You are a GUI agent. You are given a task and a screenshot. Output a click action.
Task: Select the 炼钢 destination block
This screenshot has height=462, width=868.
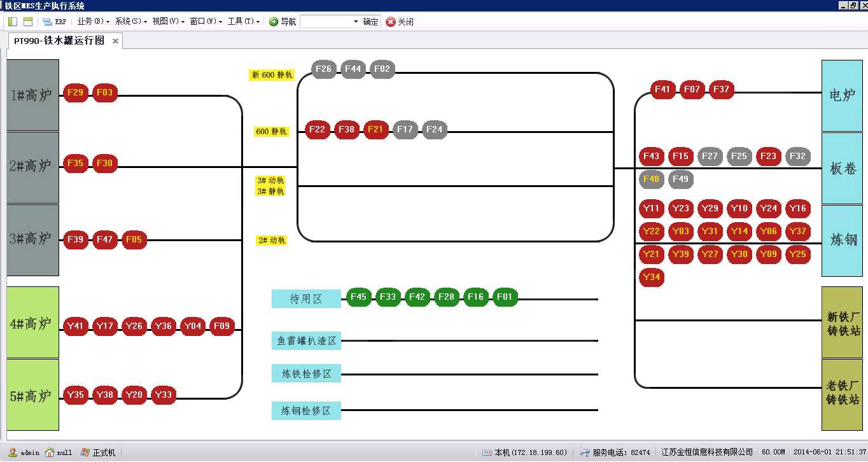842,241
